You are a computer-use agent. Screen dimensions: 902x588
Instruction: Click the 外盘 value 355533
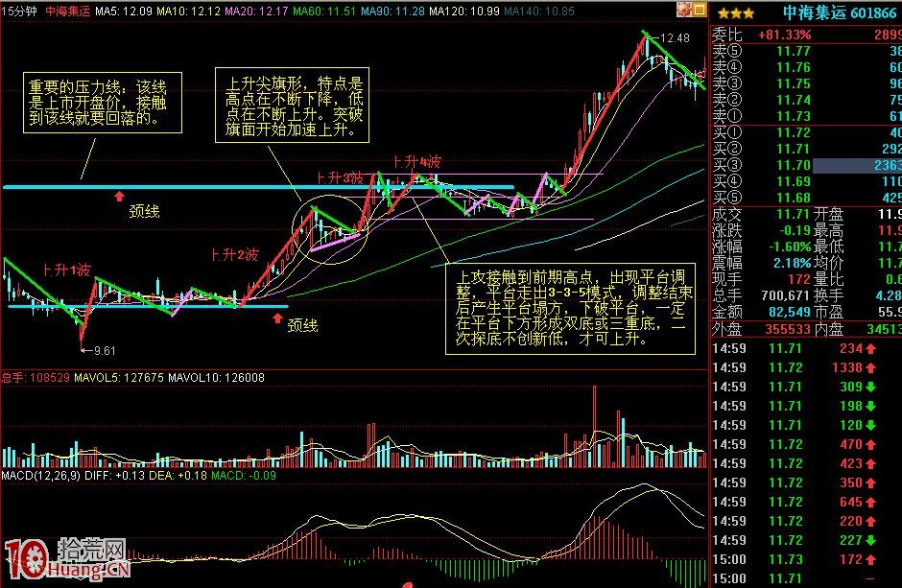pos(788,329)
